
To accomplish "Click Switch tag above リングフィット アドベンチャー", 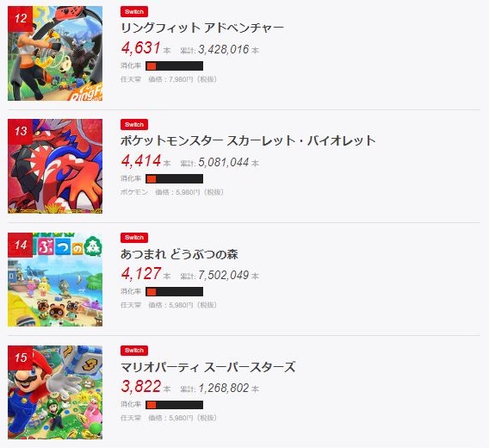I will (134, 11).
